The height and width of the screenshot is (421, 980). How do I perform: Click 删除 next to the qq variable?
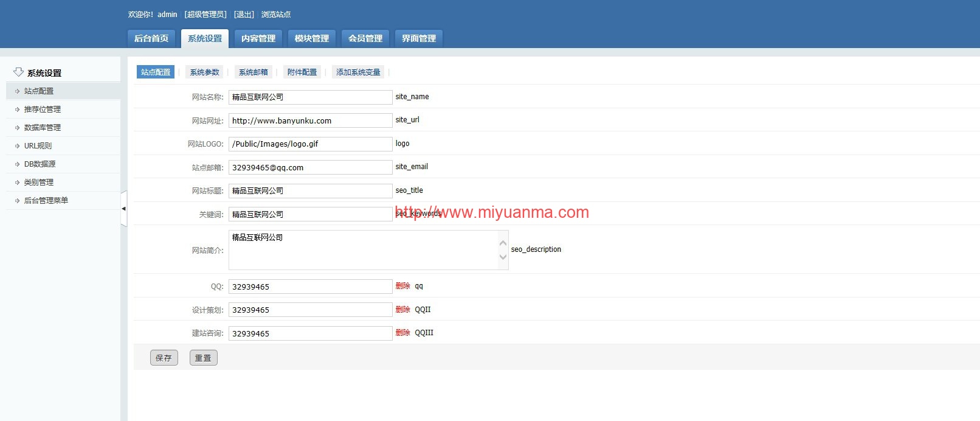coord(402,286)
